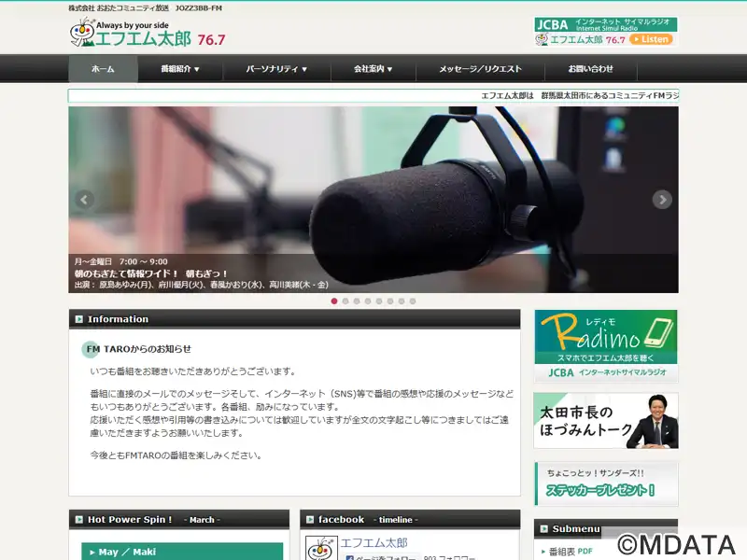Click the Hot Power Spin header icon
This screenshot has width=747, height=560.
pyautogui.click(x=79, y=520)
